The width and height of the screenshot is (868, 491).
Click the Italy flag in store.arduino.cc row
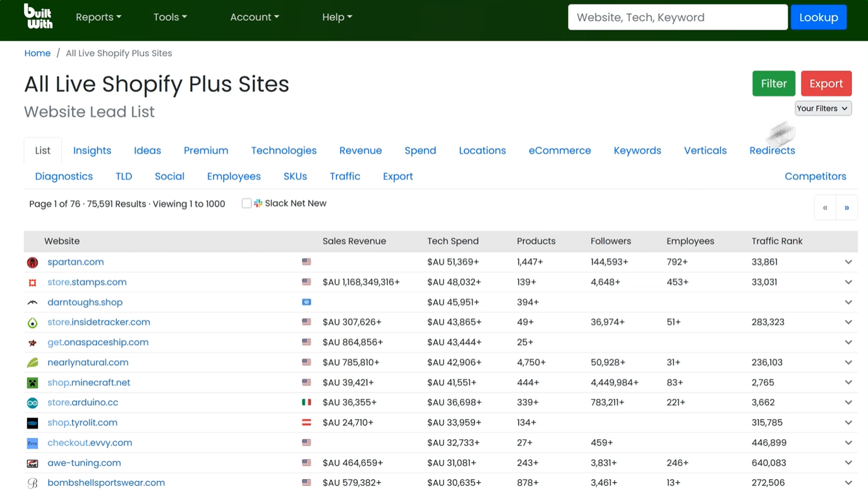(306, 402)
